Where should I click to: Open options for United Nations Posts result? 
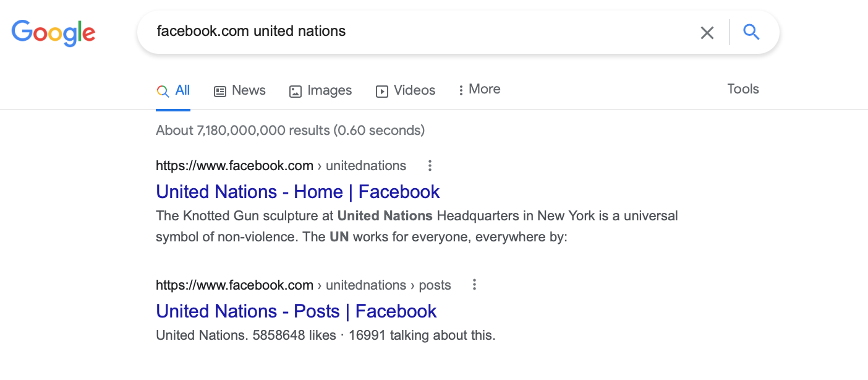[474, 285]
